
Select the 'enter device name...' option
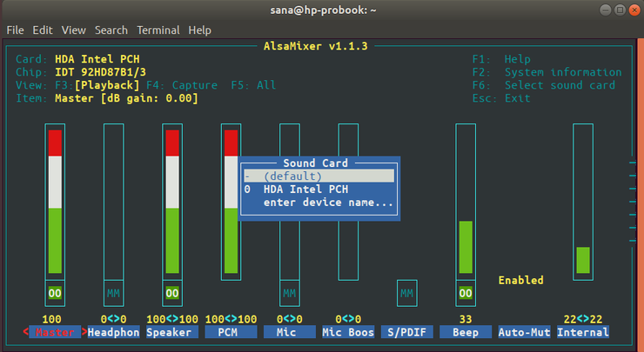[319, 203]
